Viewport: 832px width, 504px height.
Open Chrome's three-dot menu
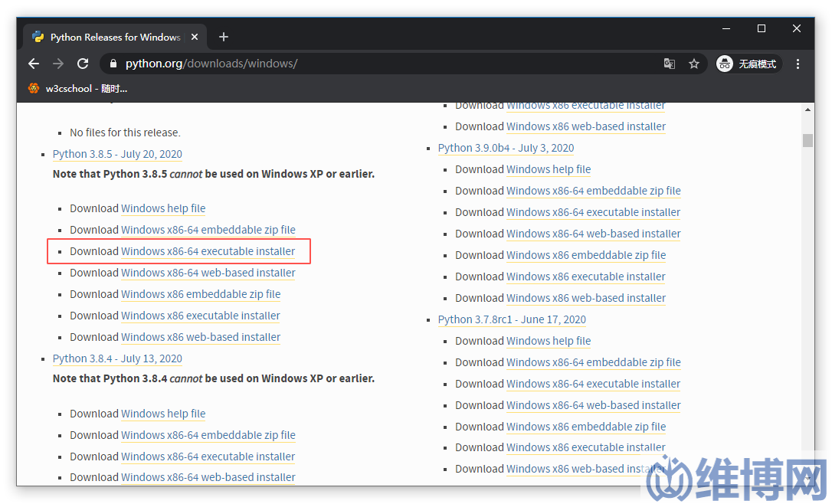[x=798, y=64]
